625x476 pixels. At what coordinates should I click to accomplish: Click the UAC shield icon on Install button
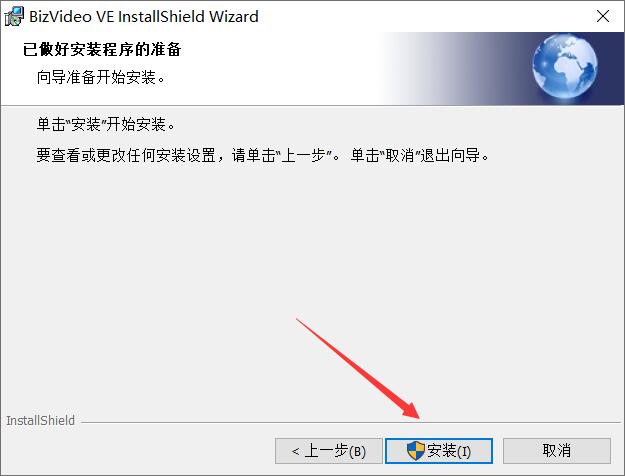pyautogui.click(x=415, y=451)
